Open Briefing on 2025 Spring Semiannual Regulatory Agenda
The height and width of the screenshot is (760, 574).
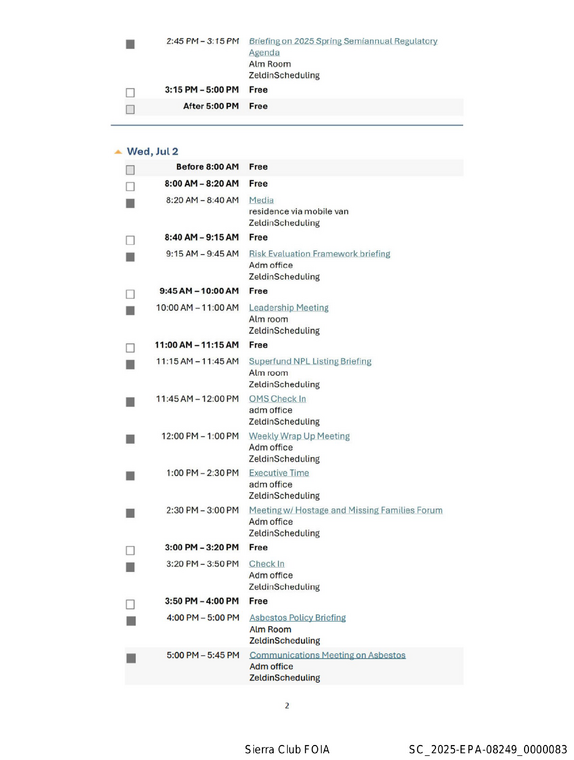tap(343, 47)
